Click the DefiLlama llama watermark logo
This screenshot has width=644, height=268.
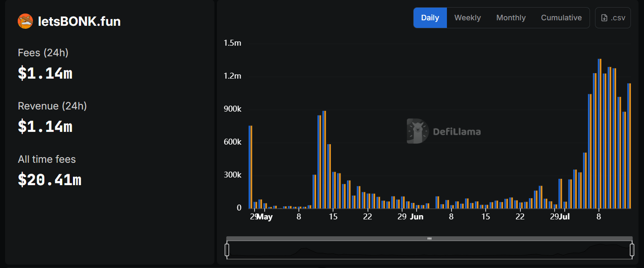(417, 131)
